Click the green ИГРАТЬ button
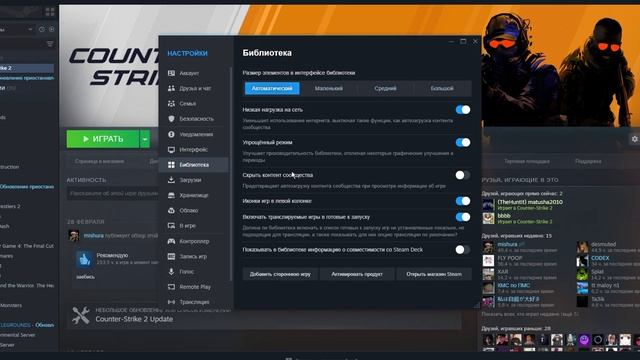 pyautogui.click(x=103, y=139)
